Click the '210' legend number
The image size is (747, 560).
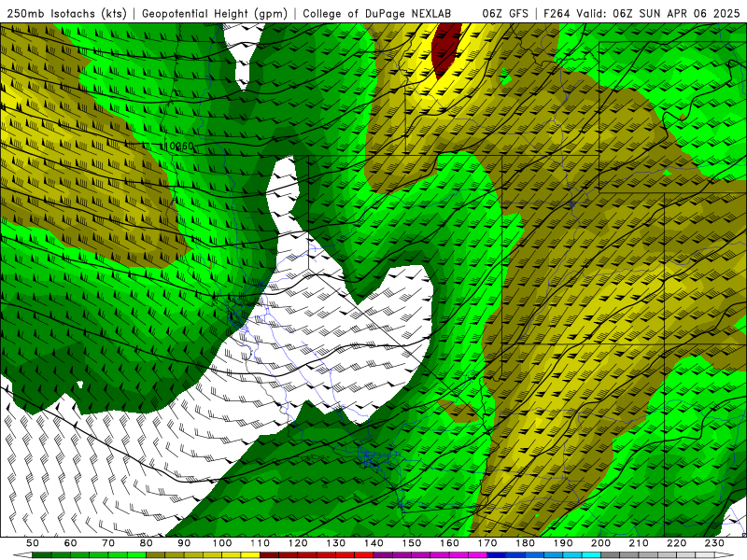point(639,543)
